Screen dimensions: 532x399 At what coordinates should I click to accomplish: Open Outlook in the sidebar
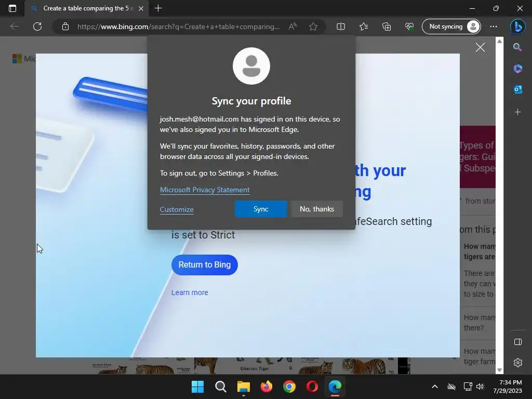pos(518,89)
